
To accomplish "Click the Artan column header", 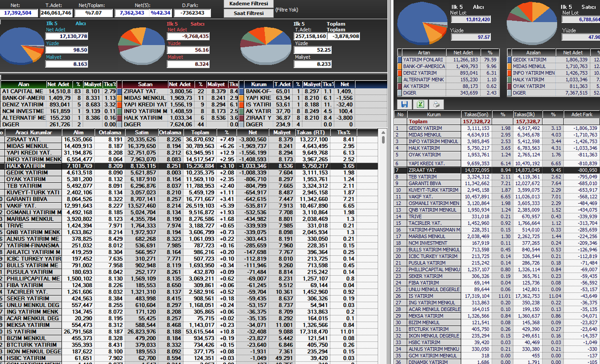I will [424, 52].
